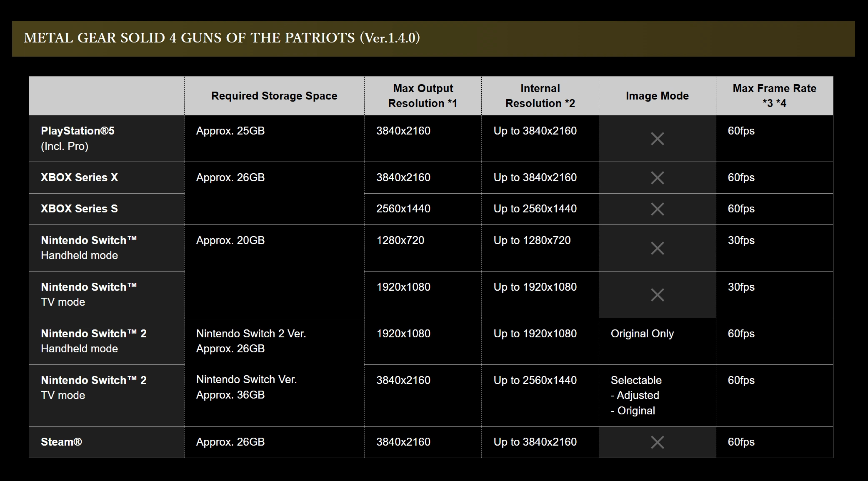Click the Approx. 25GB storage cell

coord(274,139)
